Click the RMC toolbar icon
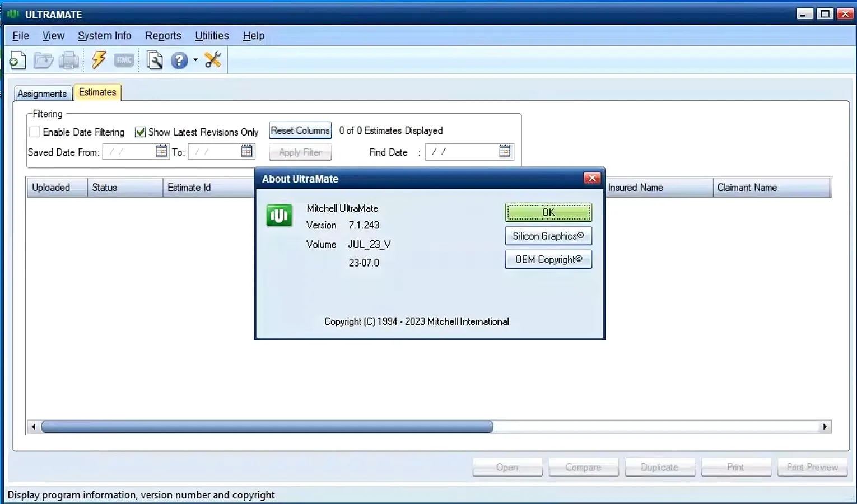 [124, 60]
